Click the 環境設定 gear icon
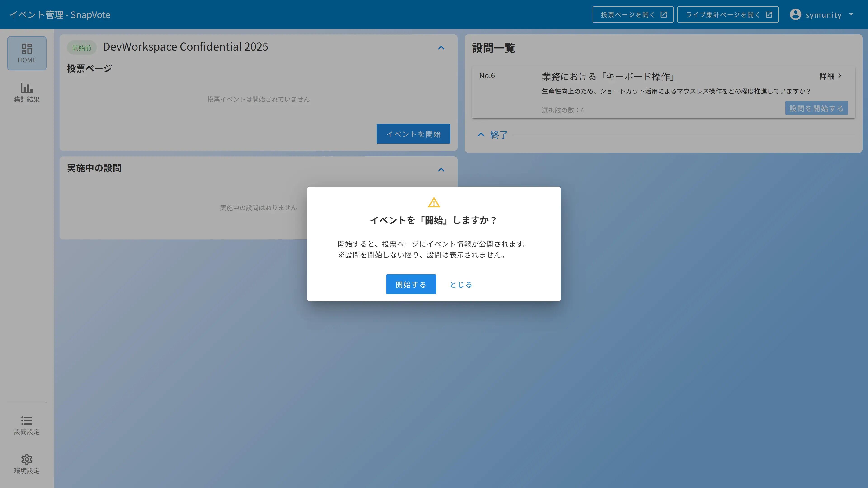The image size is (868, 488). (27, 459)
